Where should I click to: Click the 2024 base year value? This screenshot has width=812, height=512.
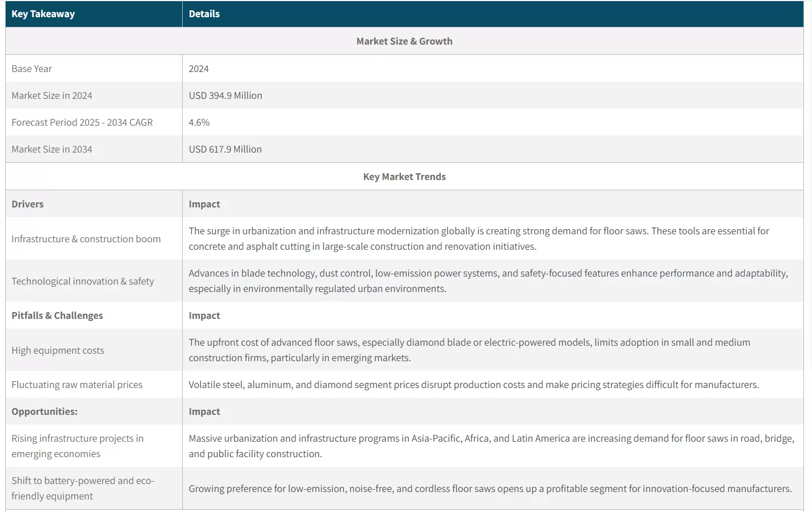[x=199, y=69]
